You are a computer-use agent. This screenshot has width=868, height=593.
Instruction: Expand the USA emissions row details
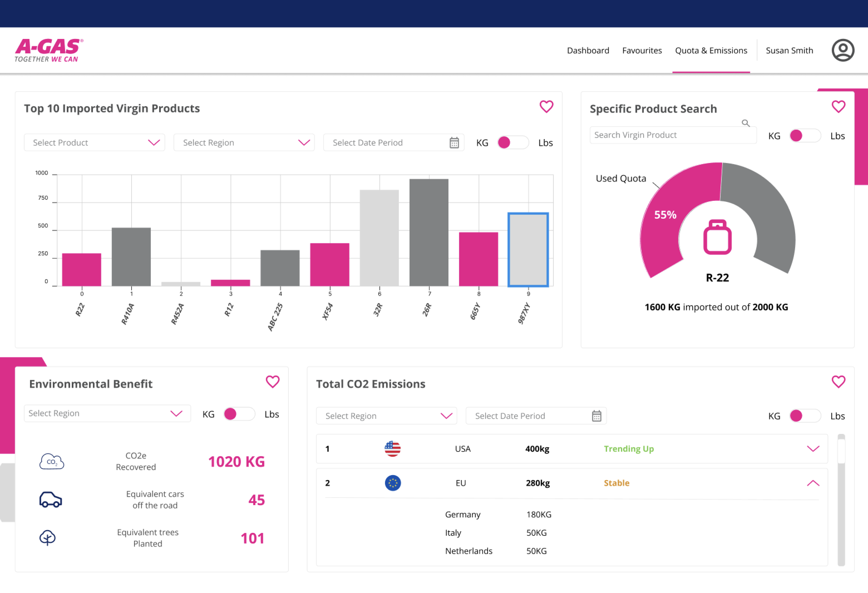pos(814,448)
